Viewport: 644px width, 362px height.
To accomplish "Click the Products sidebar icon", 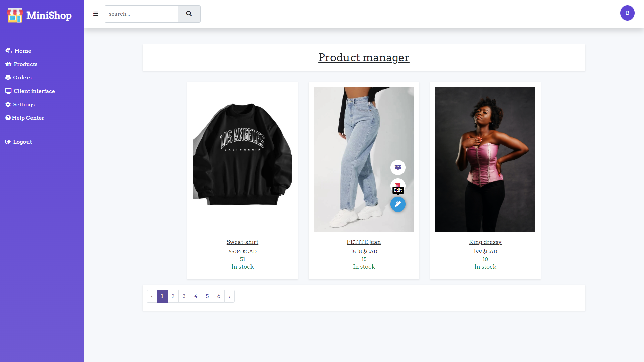I will [x=8, y=64].
